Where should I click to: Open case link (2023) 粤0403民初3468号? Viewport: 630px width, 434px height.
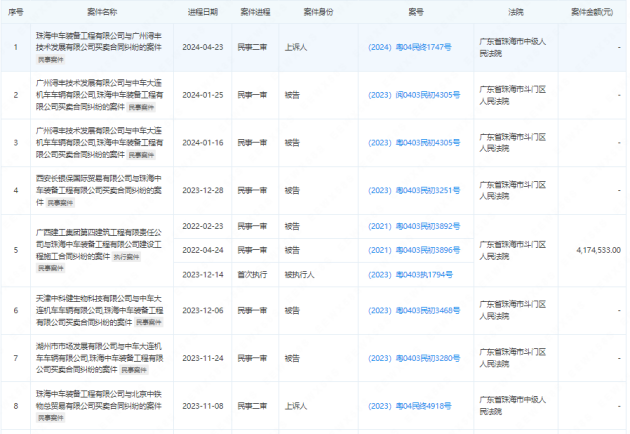pos(414,311)
